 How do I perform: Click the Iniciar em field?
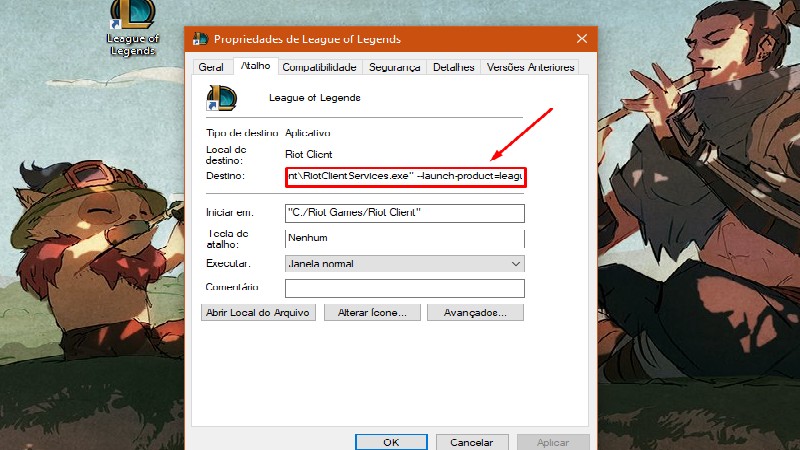[405, 213]
